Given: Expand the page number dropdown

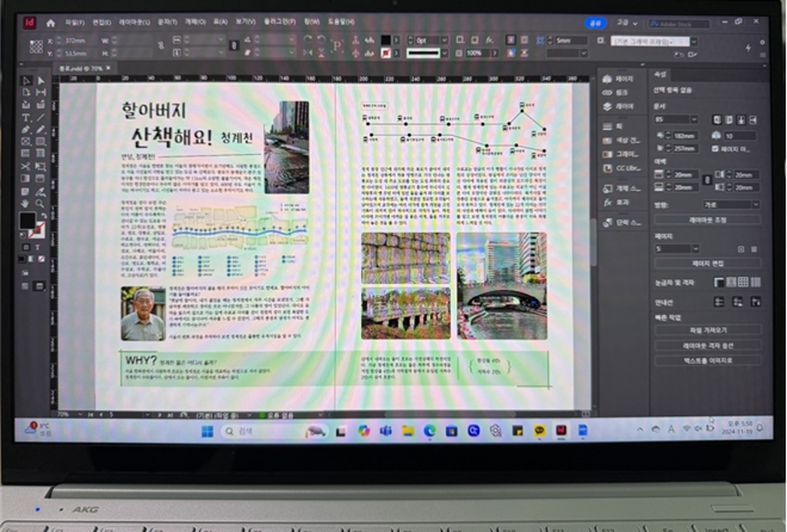Looking at the screenshot, I should [695, 249].
